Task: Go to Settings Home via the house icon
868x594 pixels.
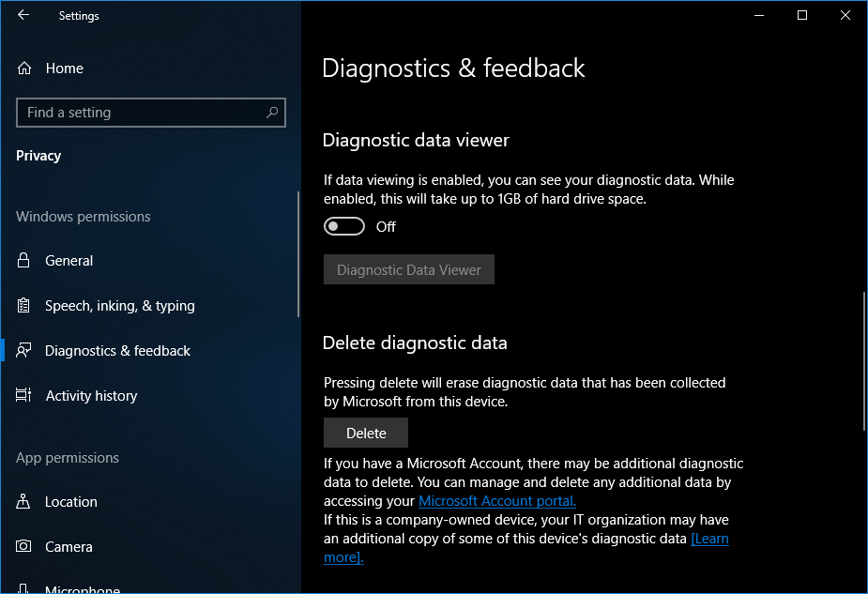Action: (x=24, y=69)
